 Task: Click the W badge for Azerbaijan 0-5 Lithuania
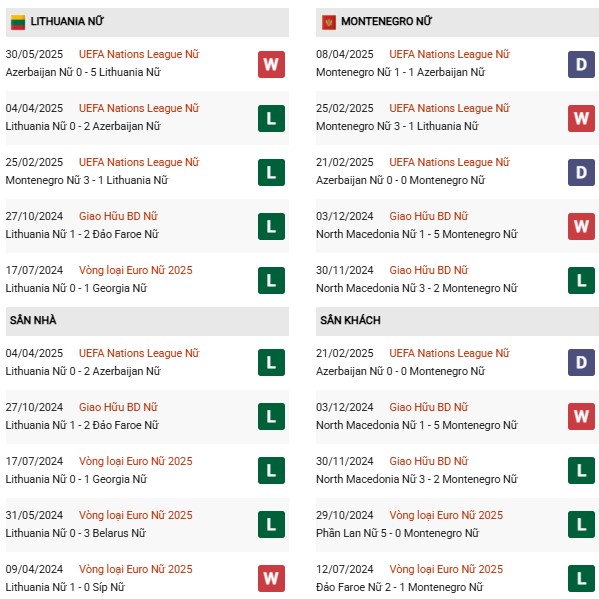pyautogui.click(x=271, y=64)
